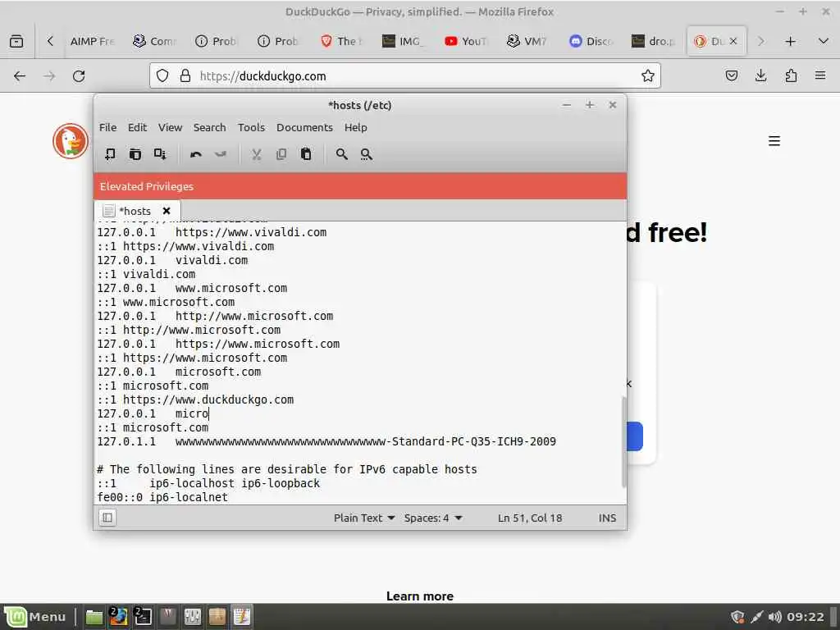Viewport: 840px width, 630px height.
Task: Toggle the side pane button in status bar
Action: (x=107, y=518)
